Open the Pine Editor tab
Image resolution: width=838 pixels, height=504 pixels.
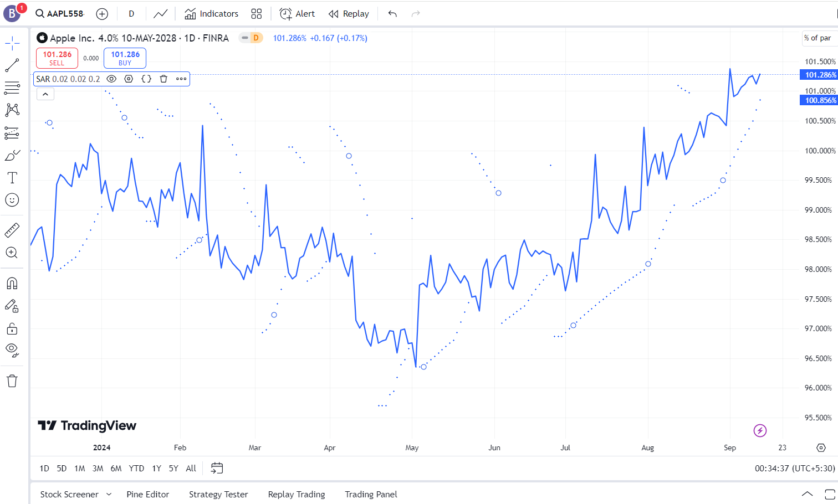click(x=147, y=495)
